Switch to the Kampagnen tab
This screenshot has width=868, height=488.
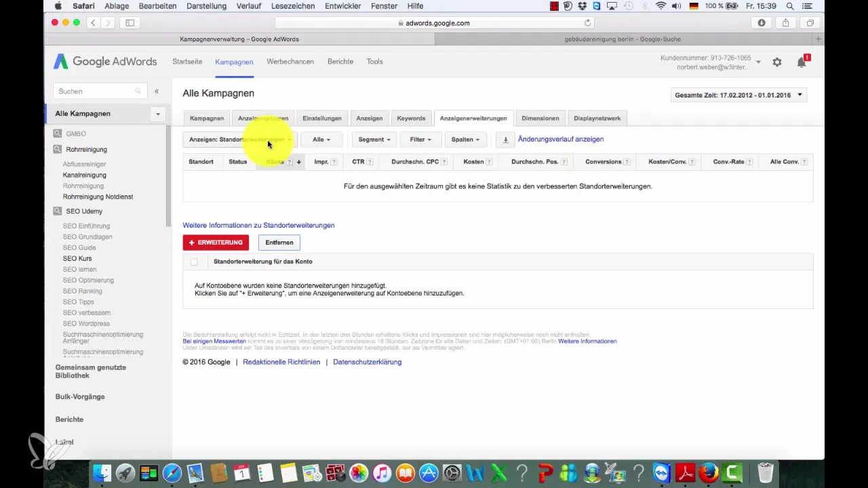point(207,118)
